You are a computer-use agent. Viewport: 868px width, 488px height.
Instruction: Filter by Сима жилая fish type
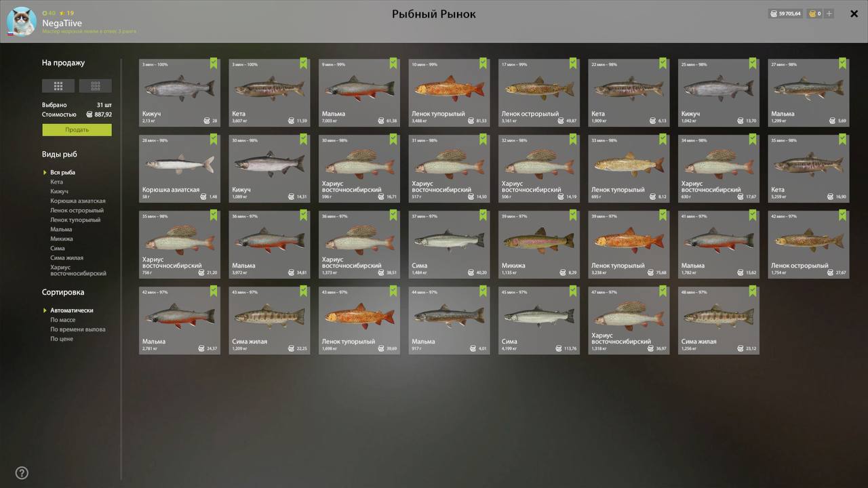coord(66,258)
